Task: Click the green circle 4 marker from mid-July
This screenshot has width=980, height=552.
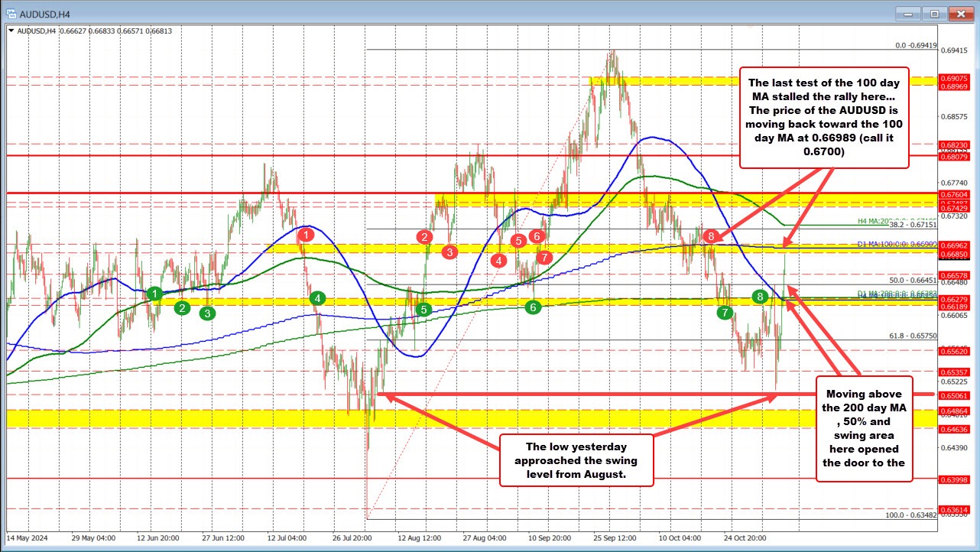Action: [316, 298]
